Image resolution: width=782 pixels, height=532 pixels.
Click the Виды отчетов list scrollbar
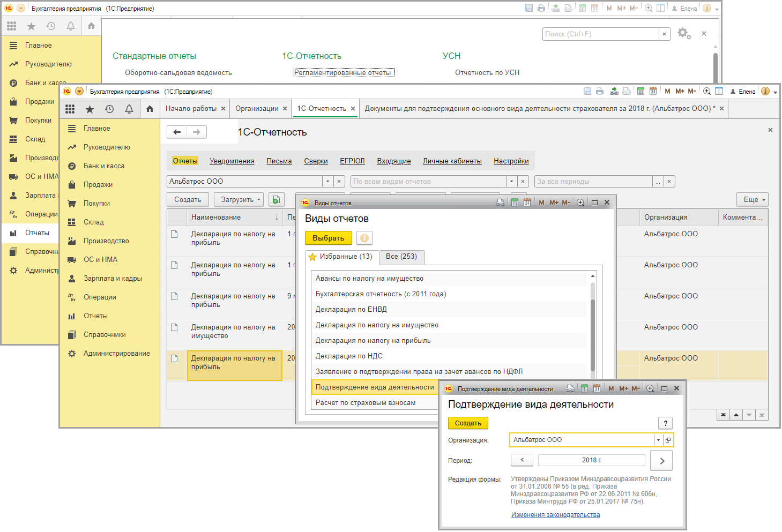(593, 334)
